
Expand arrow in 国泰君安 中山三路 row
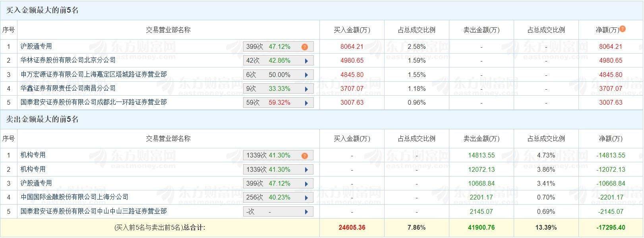[306, 212]
